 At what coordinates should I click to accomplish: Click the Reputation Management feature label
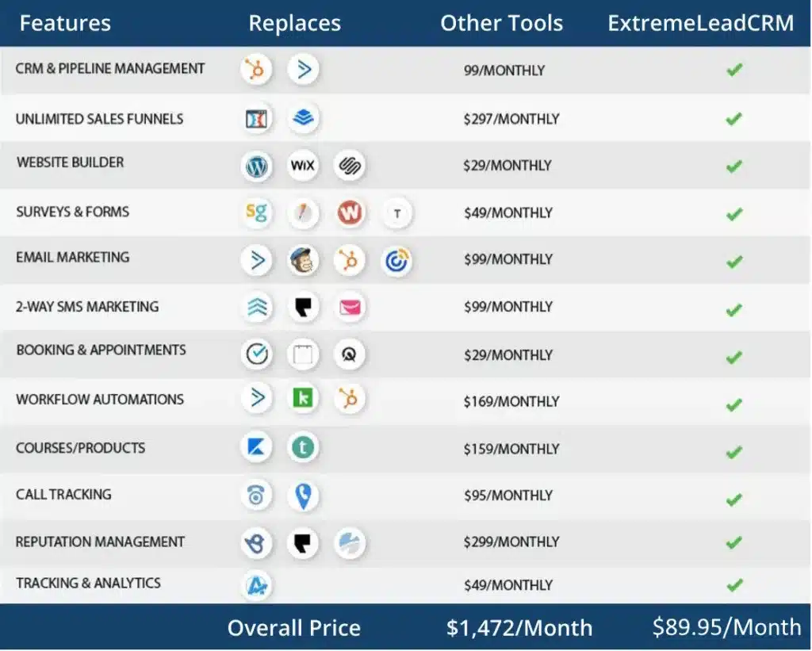click(x=100, y=542)
